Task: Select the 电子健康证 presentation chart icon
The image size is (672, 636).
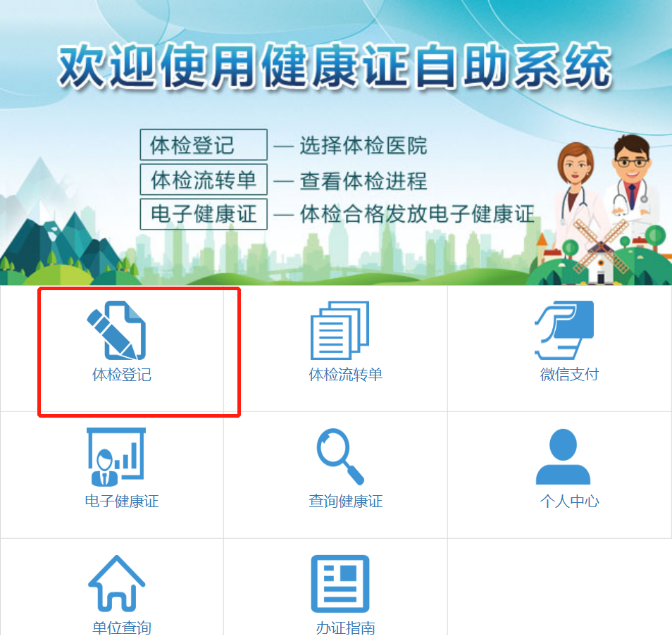Action: 116,457
